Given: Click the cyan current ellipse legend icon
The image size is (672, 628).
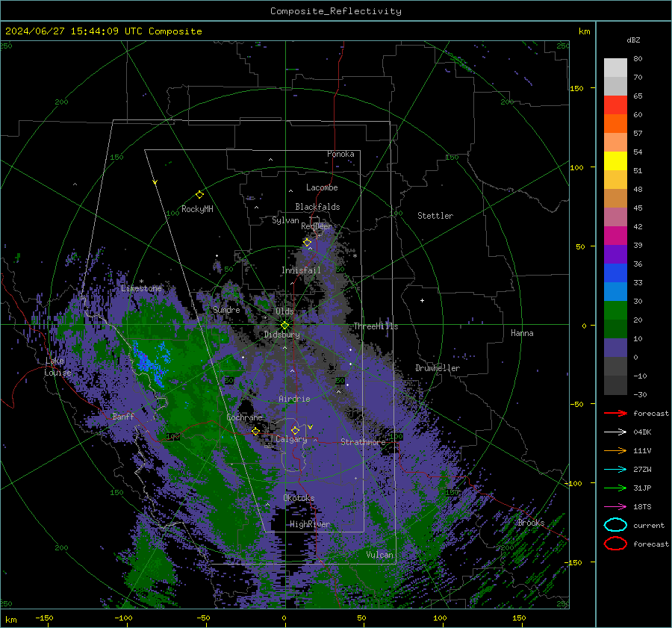Looking at the screenshot, I should (x=615, y=525).
